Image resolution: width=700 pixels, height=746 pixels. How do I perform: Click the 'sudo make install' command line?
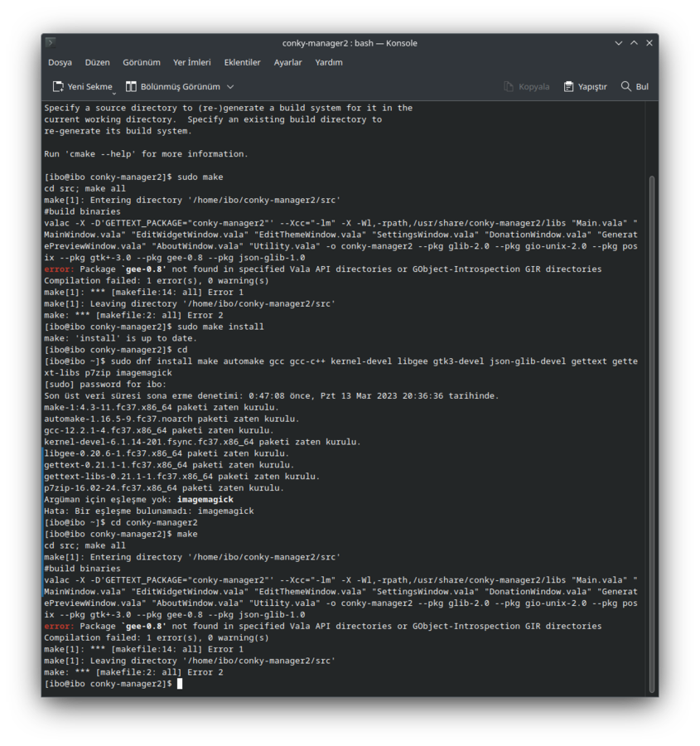click(x=154, y=327)
